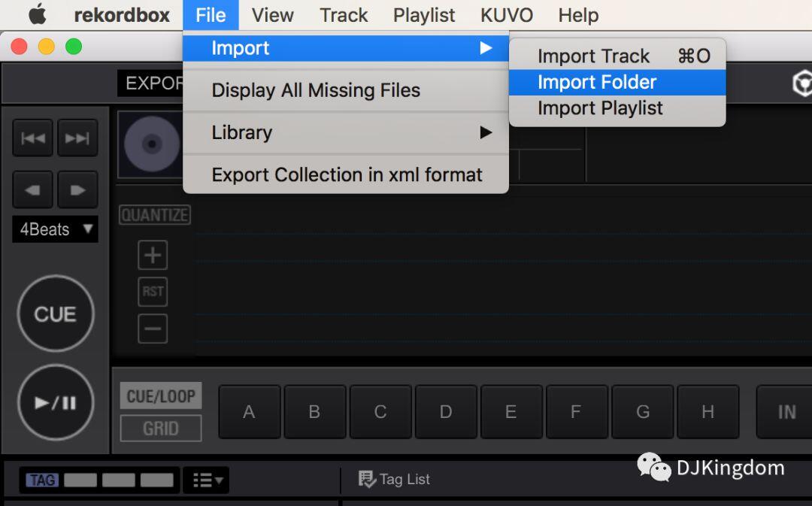812x506 pixels.
Task: Trigger hot cue H
Action: coord(708,412)
